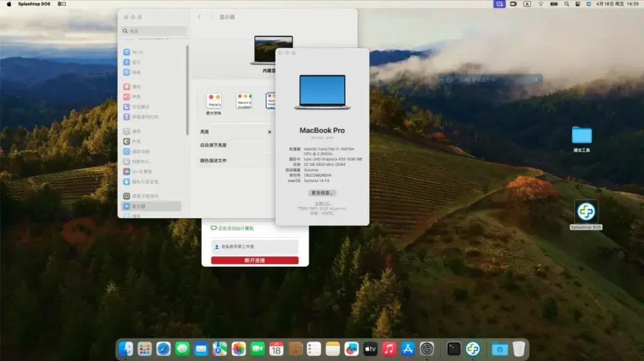This screenshot has width=644, height=361.
Task: Open App Store from the Dock
Action: point(408,349)
